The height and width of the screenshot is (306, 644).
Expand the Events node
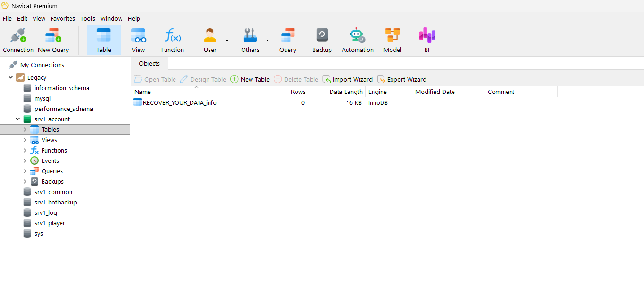coord(25,161)
